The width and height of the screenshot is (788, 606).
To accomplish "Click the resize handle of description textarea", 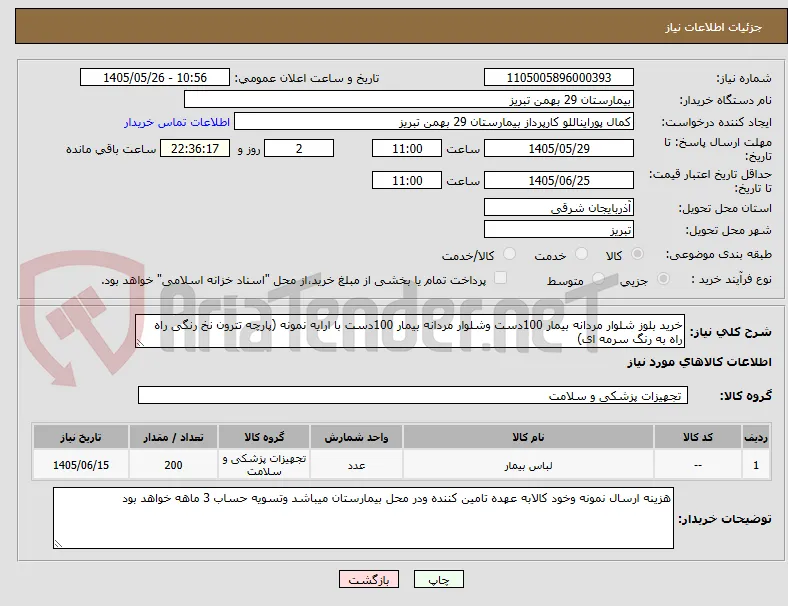I will pos(140,343).
